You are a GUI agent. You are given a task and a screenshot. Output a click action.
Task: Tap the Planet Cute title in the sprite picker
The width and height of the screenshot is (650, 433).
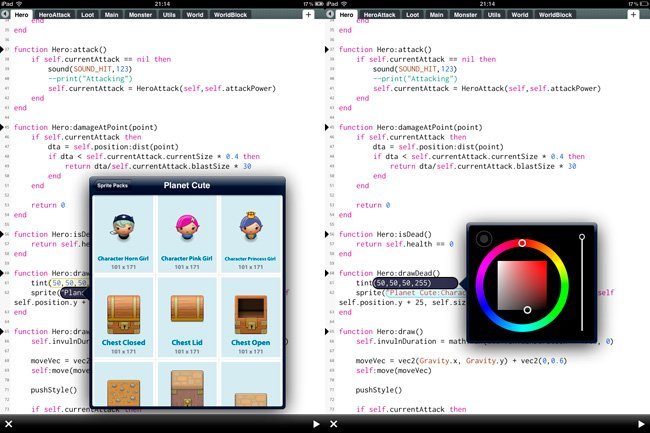tap(187, 185)
